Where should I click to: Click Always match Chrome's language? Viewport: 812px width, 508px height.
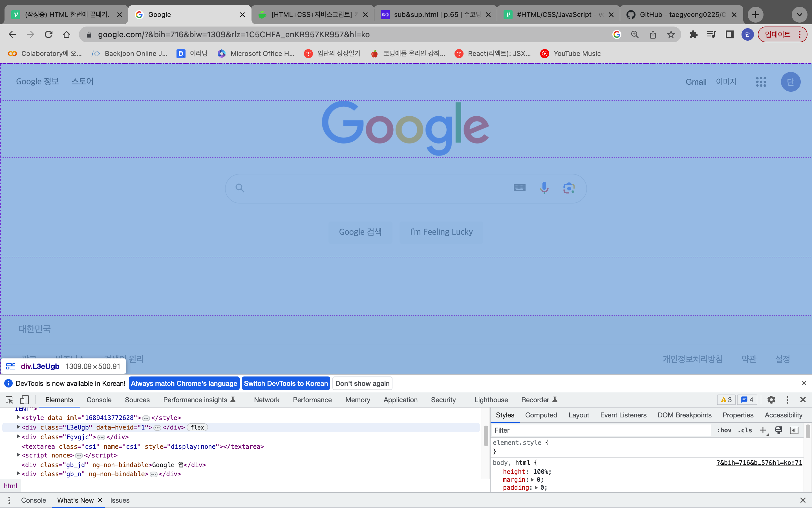tap(184, 383)
